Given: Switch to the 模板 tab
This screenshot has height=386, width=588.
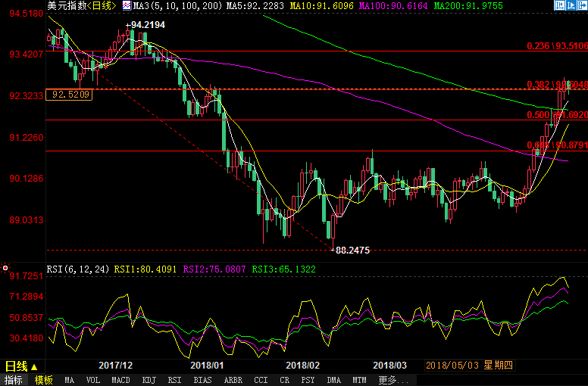Looking at the screenshot, I should (x=43, y=380).
